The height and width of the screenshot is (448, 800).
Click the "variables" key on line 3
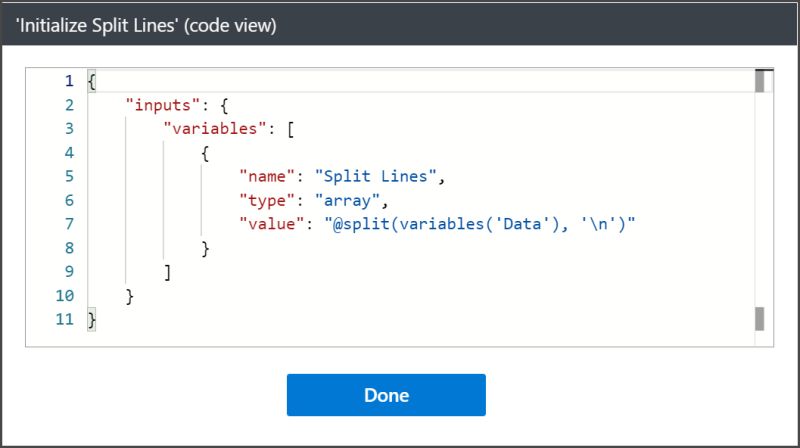coord(214,129)
